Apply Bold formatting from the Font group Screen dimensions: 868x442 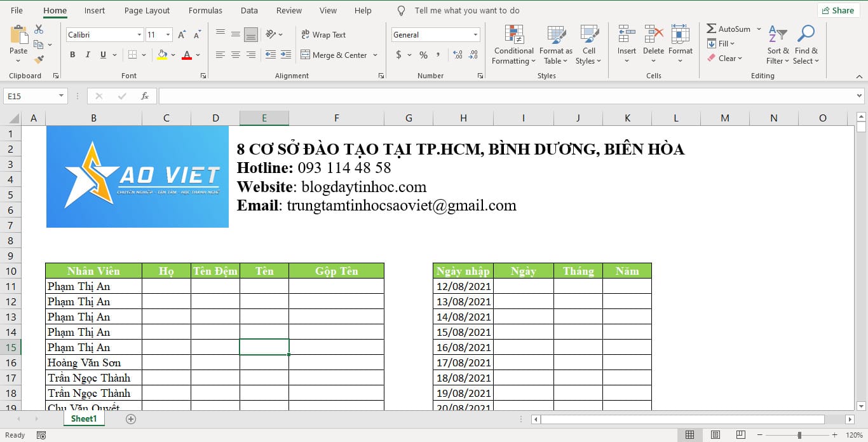click(72, 55)
